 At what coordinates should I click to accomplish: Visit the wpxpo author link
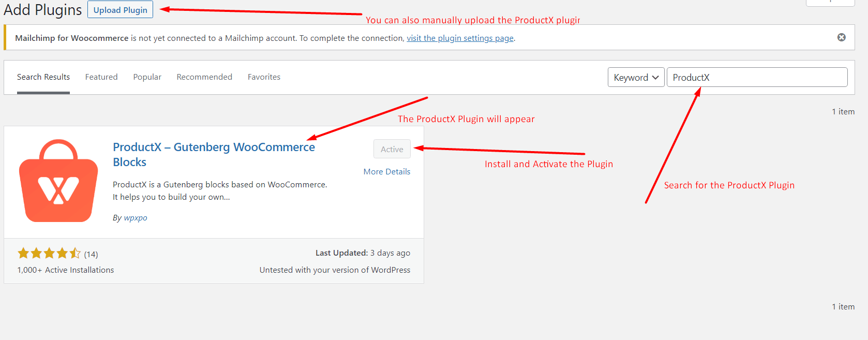tap(136, 218)
